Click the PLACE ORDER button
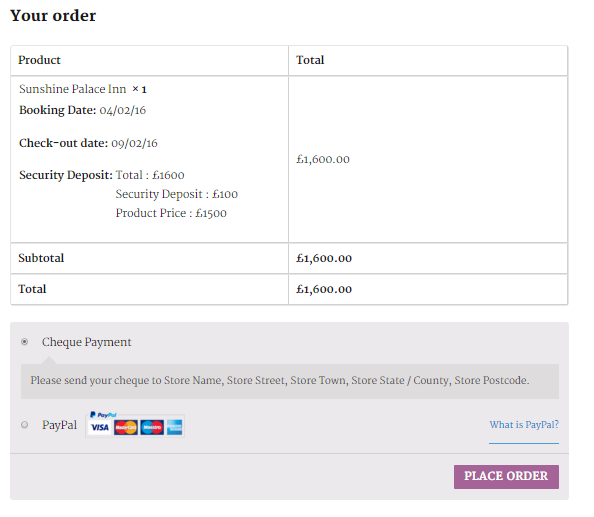This screenshot has width=594, height=517. pyautogui.click(x=506, y=476)
